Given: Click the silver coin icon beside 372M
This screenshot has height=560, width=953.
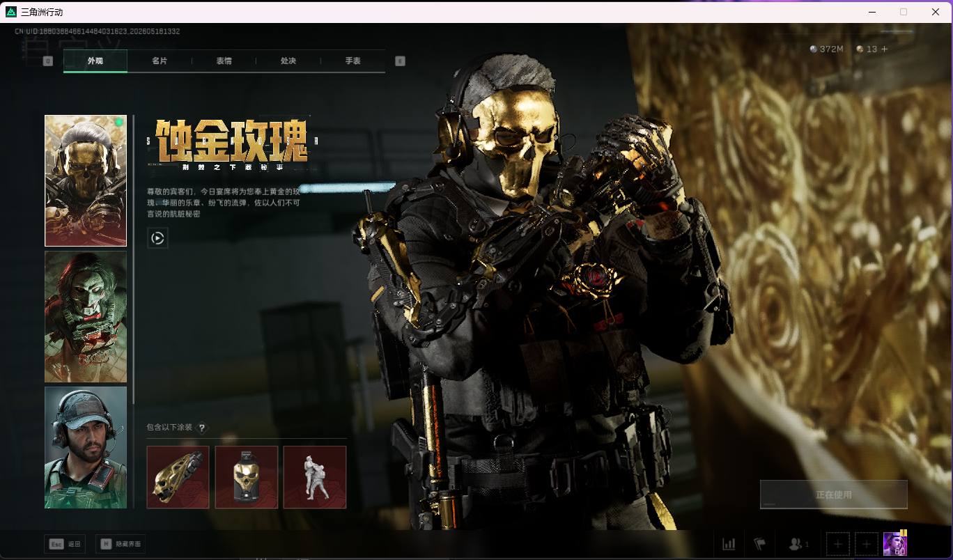Looking at the screenshot, I should [x=813, y=49].
